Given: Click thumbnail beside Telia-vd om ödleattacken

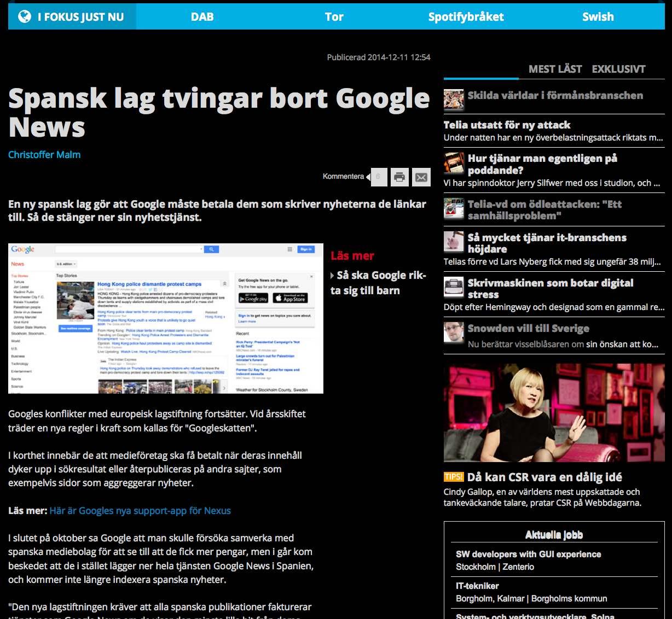Looking at the screenshot, I should tap(454, 209).
